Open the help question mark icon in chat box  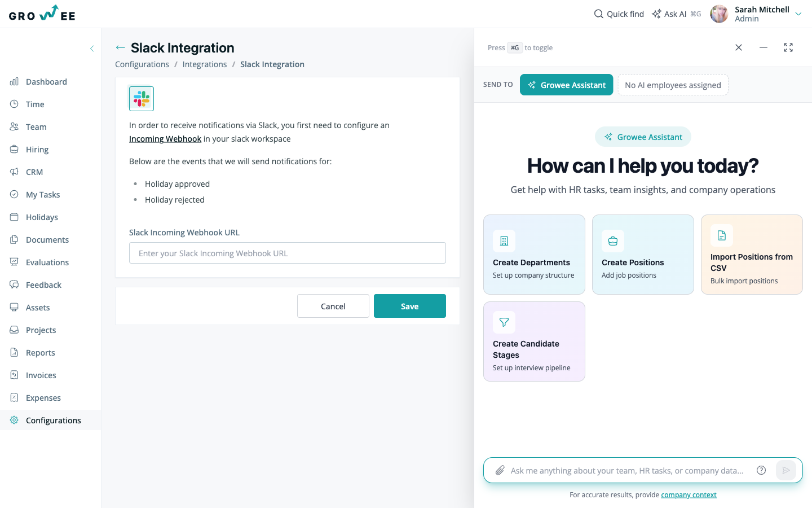tap(761, 470)
